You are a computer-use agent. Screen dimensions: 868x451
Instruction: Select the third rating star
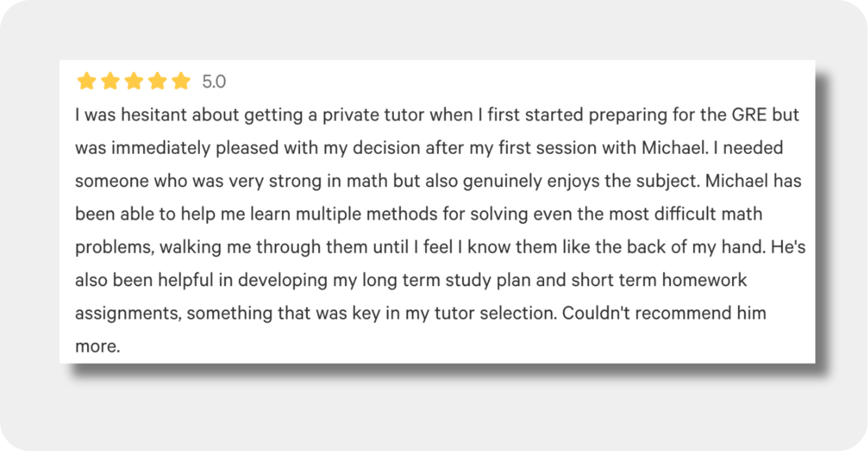(x=134, y=81)
